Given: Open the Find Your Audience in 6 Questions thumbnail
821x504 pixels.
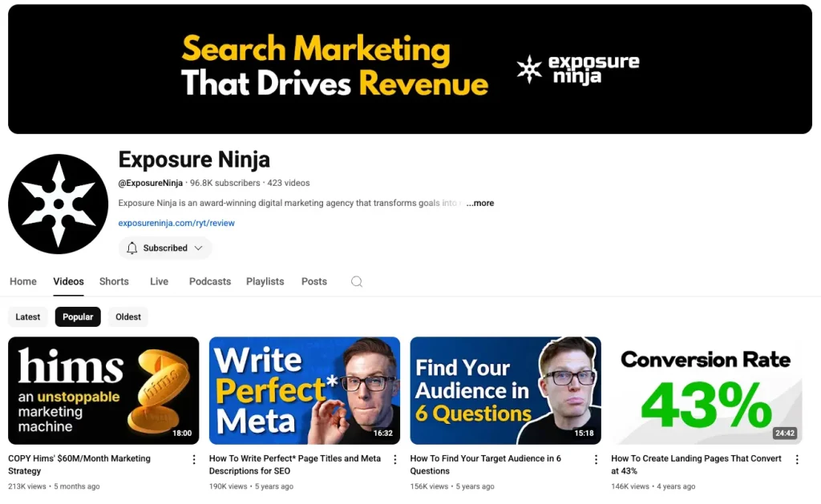Looking at the screenshot, I should click(x=506, y=390).
